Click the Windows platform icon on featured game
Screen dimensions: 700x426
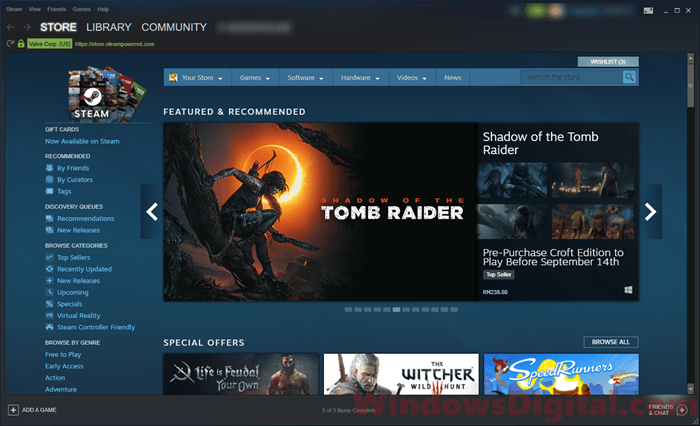pyautogui.click(x=628, y=290)
